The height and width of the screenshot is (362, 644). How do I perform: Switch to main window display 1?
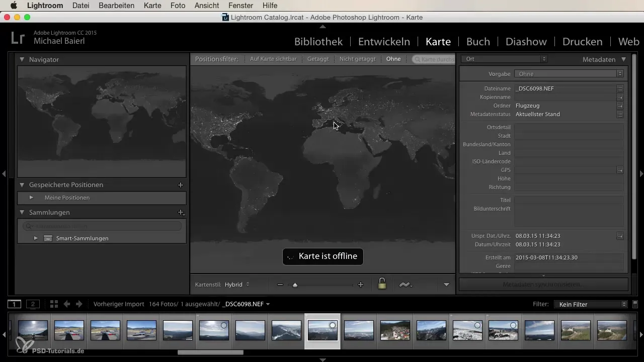tap(15, 304)
